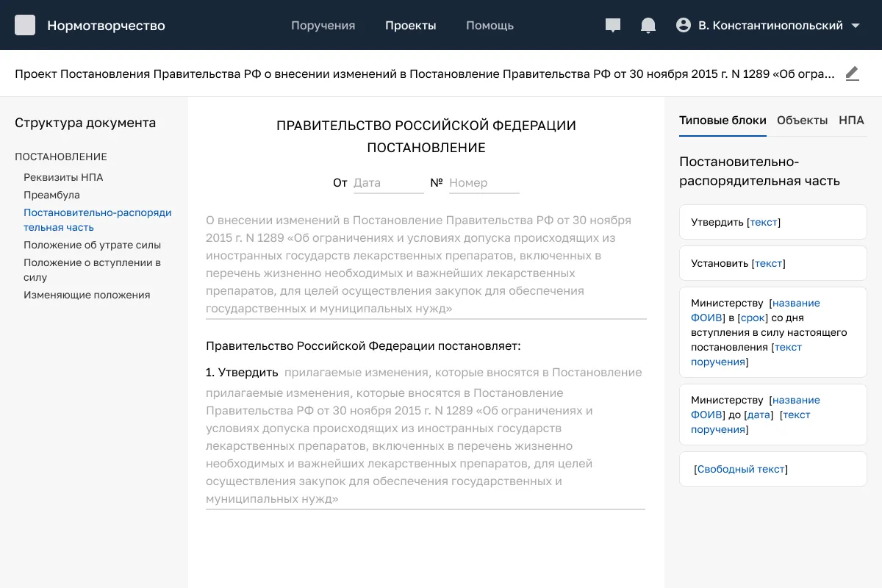This screenshot has height=588, width=882.
Task: Click the Нормотворчество logo square
Action: click(25, 25)
